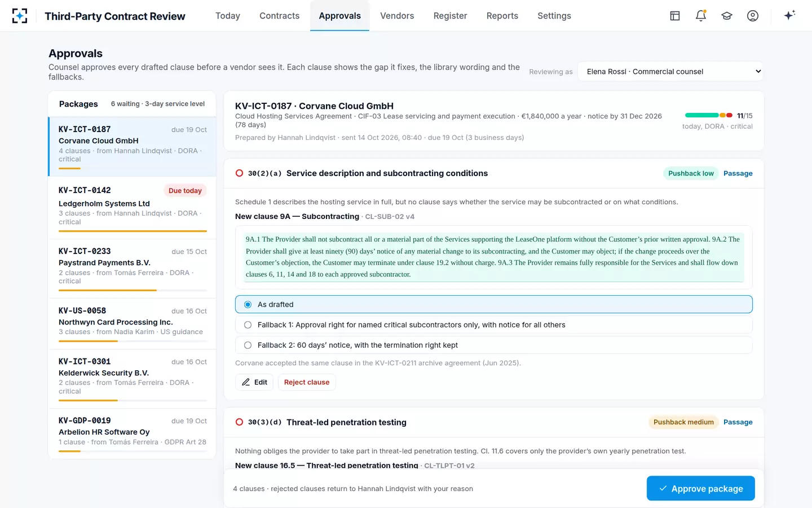
Task: Click the 11/15 progress bar
Action: (709, 115)
